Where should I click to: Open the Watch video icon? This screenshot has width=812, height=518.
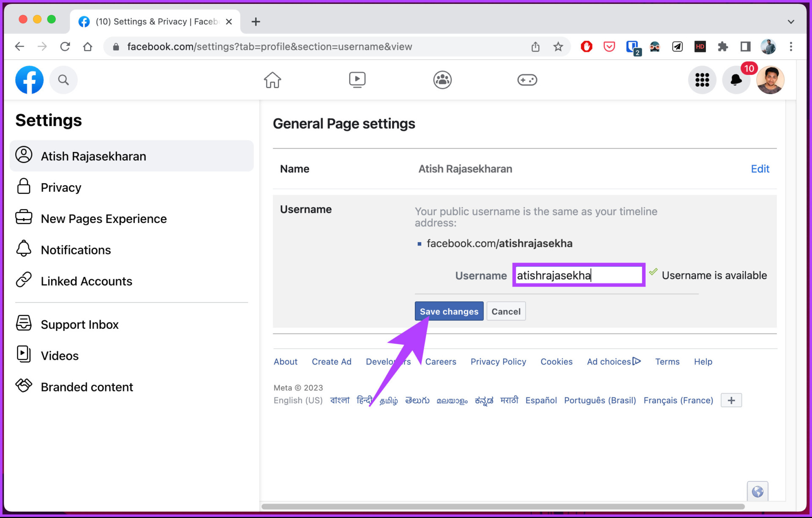click(x=357, y=80)
